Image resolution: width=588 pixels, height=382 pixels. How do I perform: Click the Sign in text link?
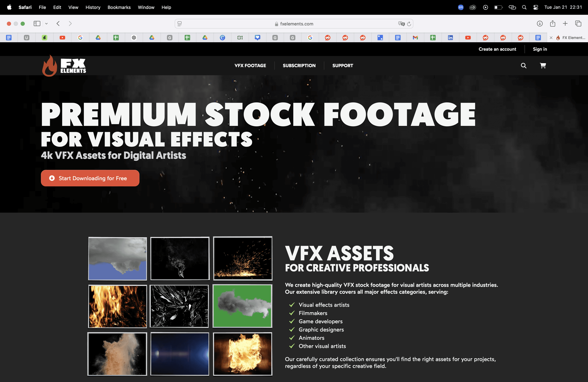tap(540, 49)
